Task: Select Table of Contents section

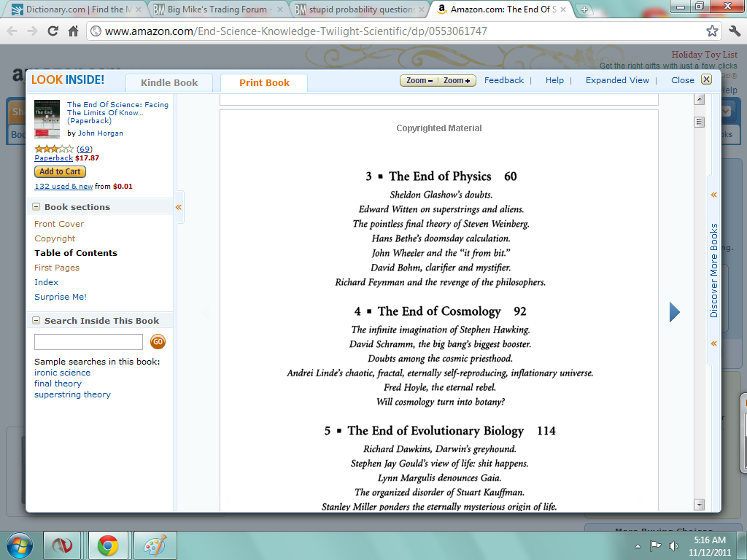Action: pos(76,253)
